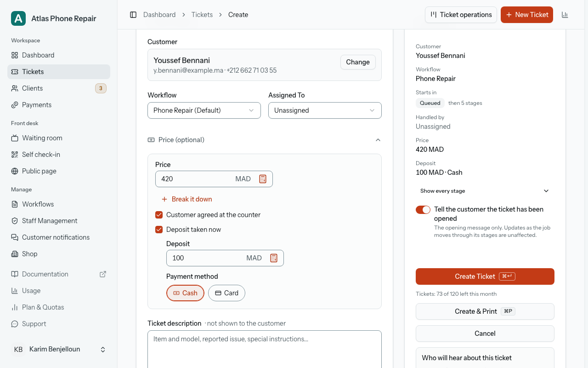Click the Plan & Quotas layers icon
Image resolution: width=588 pixels, height=368 pixels.
[15, 307]
